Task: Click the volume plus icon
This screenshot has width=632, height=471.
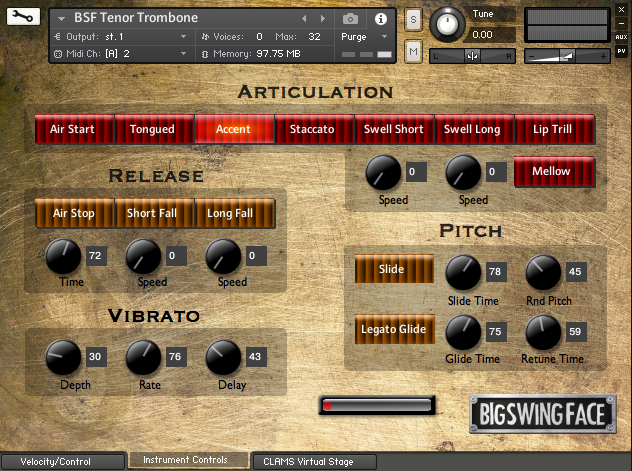Action: click(603, 56)
